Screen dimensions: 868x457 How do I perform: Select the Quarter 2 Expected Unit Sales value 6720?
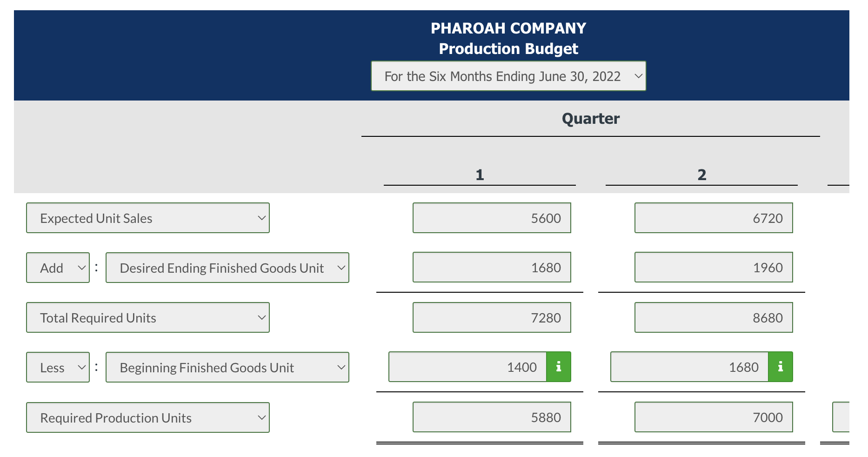(x=713, y=218)
